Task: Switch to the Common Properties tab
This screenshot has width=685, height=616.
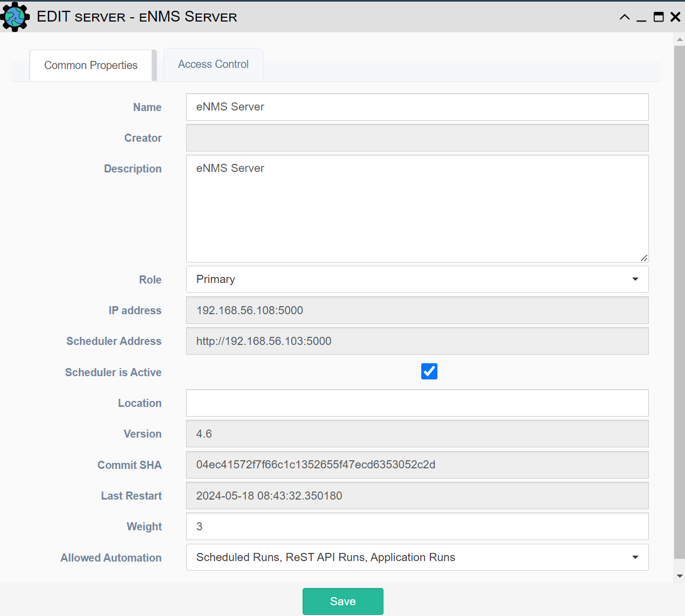Action: [x=91, y=65]
